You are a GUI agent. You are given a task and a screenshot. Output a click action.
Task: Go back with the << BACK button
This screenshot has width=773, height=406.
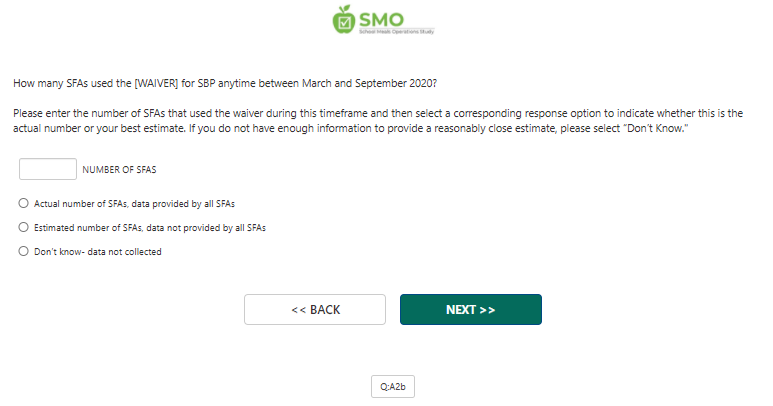point(315,310)
